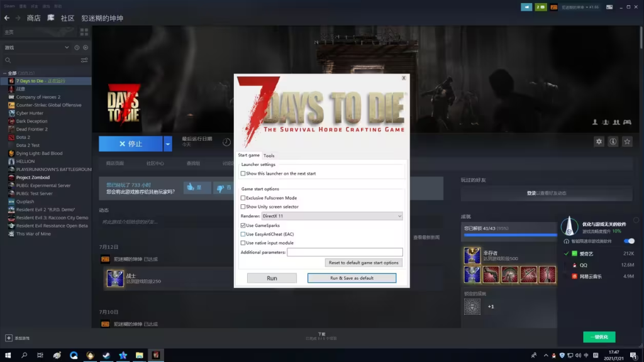The image size is (644, 362).
Task: Click the orange profile avatar in the top bar
Action: [x=553, y=7]
